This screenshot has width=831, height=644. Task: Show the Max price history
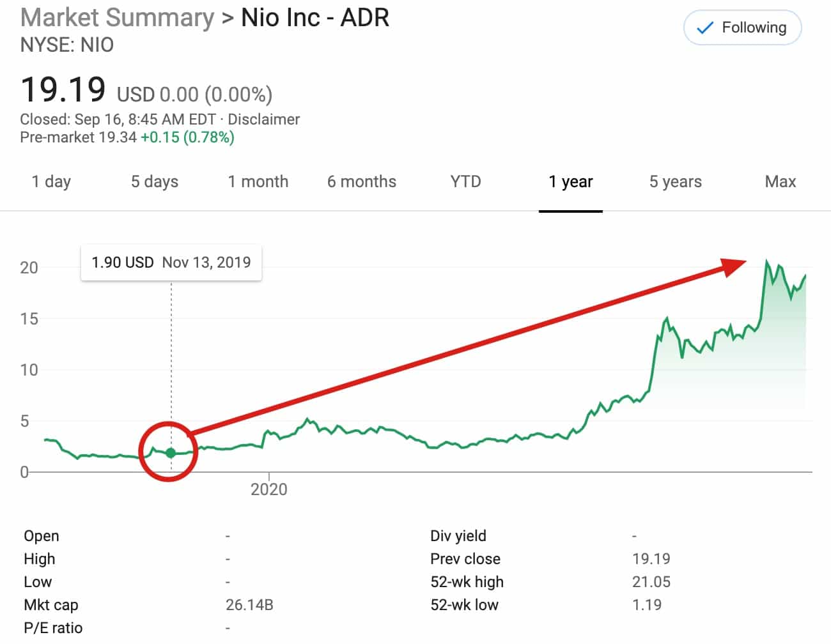pyautogui.click(x=779, y=181)
